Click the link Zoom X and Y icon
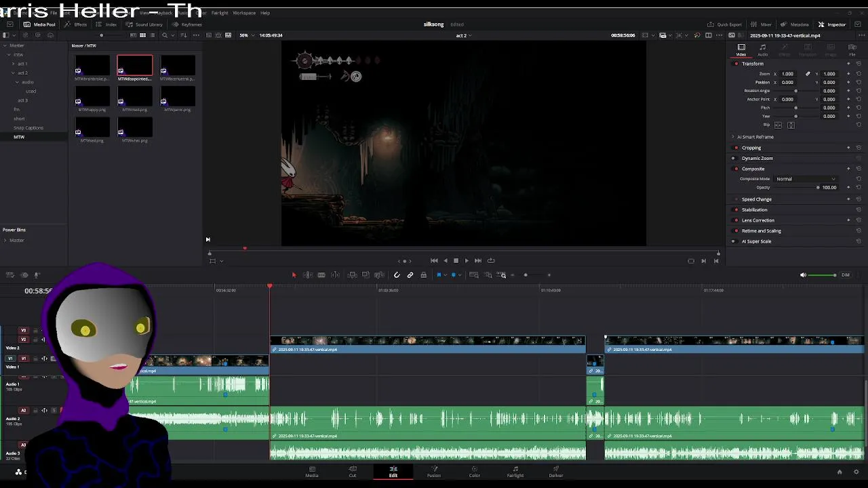Image resolution: width=868 pixels, height=488 pixels. click(x=808, y=74)
